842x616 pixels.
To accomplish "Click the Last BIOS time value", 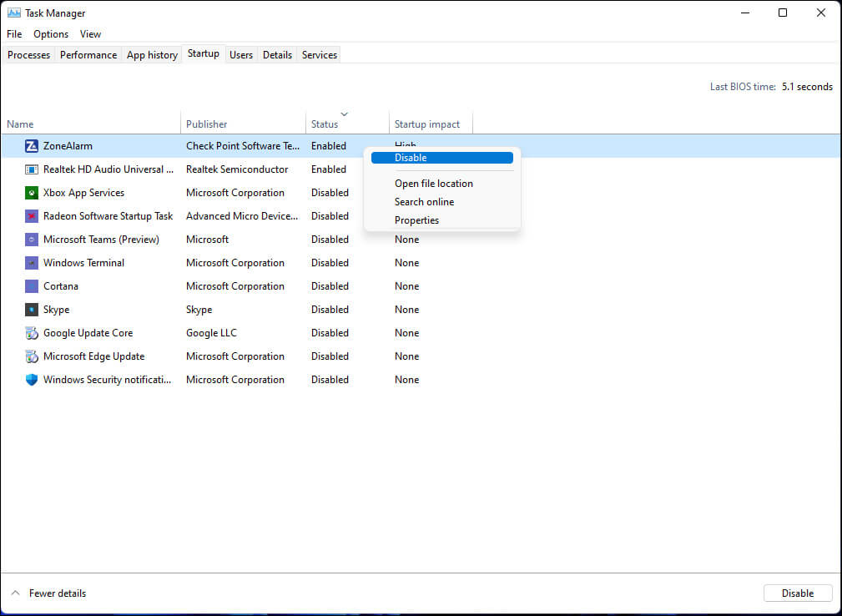I will point(807,87).
